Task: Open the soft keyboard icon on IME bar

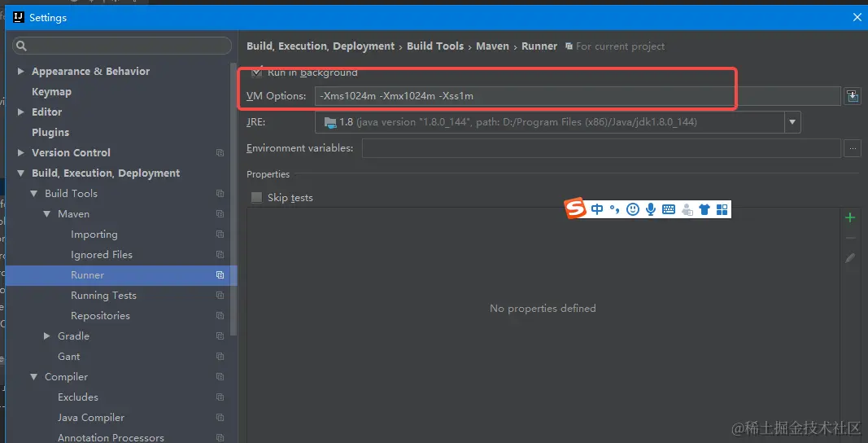Action: pyautogui.click(x=669, y=209)
